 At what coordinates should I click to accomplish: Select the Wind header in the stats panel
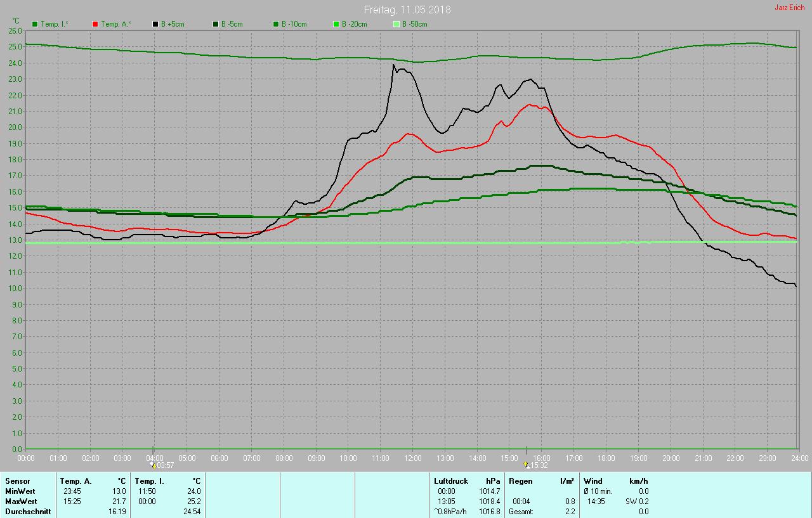[x=593, y=481]
